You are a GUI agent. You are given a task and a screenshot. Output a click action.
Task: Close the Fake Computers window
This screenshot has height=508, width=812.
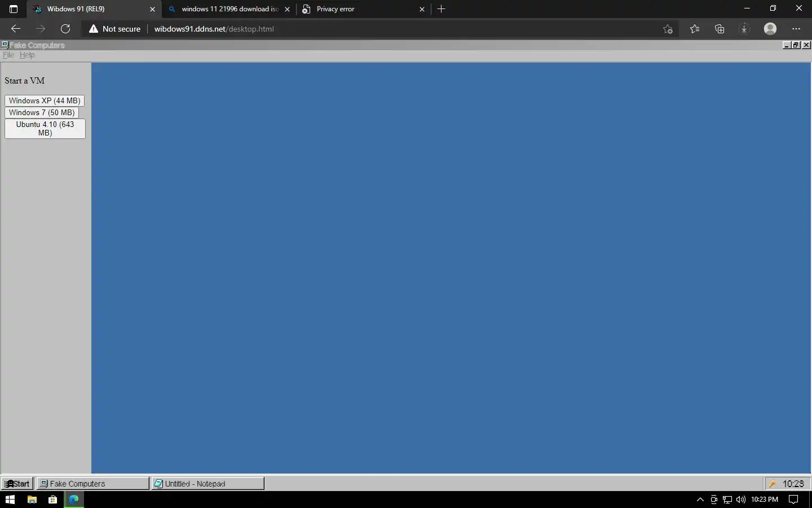point(806,45)
